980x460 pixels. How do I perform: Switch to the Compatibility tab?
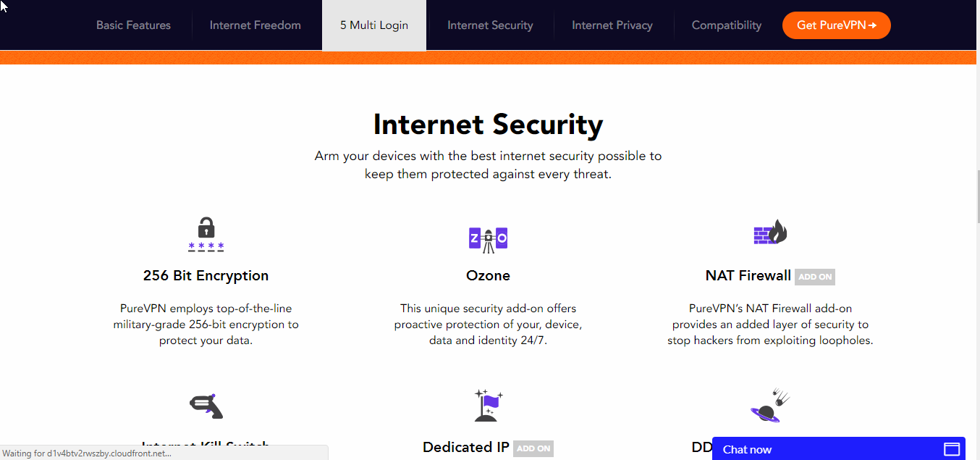point(727,25)
